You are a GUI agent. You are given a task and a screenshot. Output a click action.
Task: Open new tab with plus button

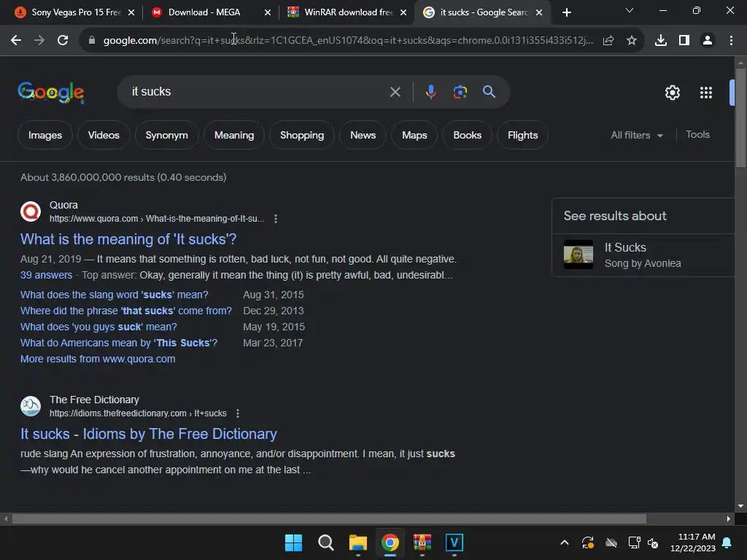(x=566, y=12)
